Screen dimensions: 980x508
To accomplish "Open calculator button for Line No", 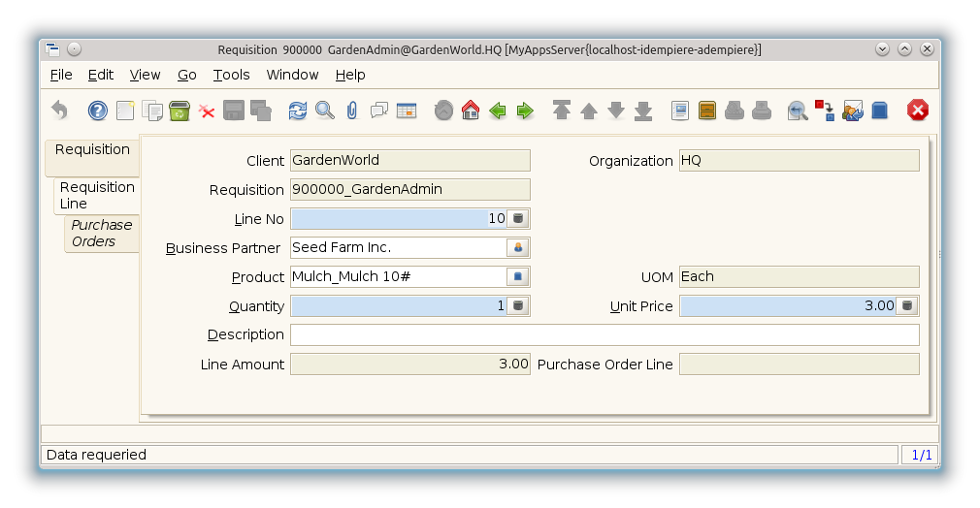I will (x=518, y=219).
